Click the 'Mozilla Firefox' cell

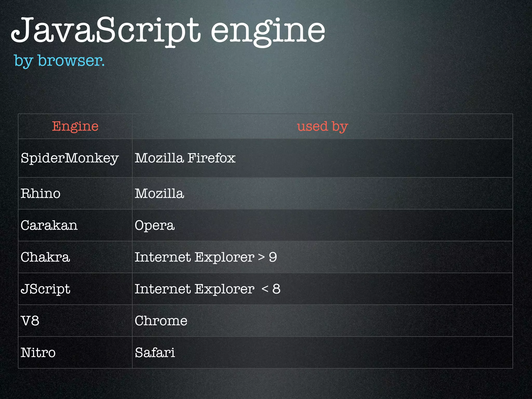[x=322, y=158]
